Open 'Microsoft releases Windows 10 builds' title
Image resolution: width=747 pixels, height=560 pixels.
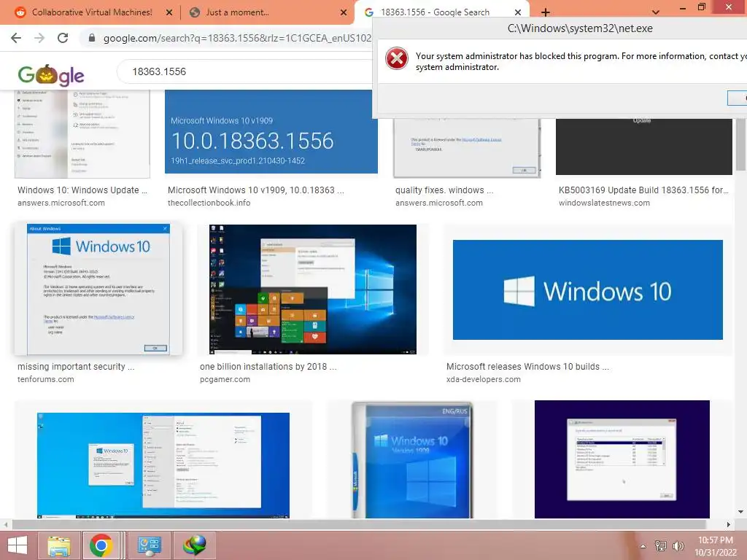point(527,367)
